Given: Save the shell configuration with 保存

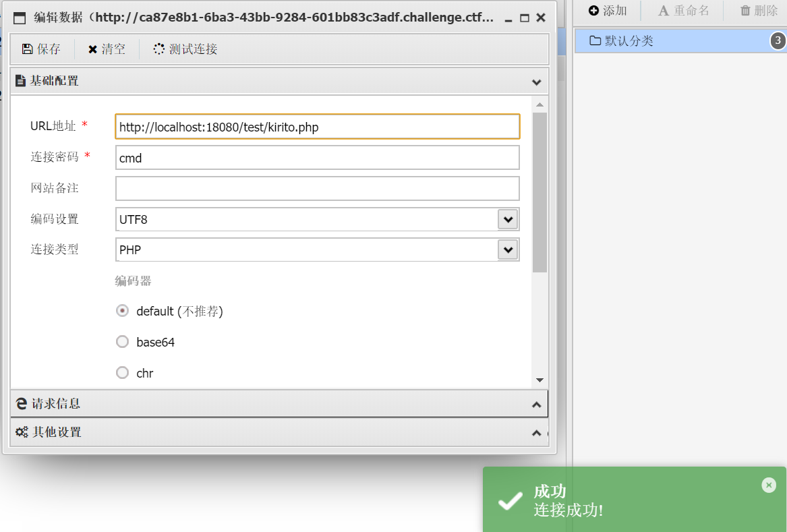Looking at the screenshot, I should 41,49.
